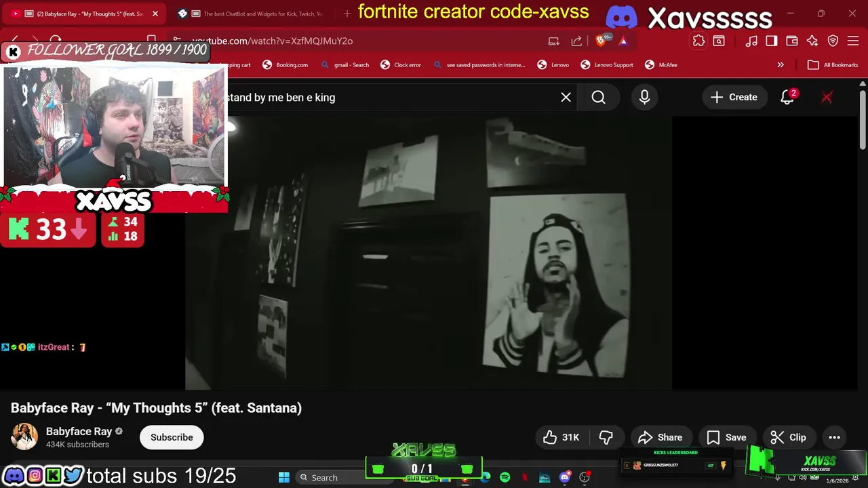Click the share page icon in address bar
The height and width of the screenshot is (488, 868).
click(576, 41)
